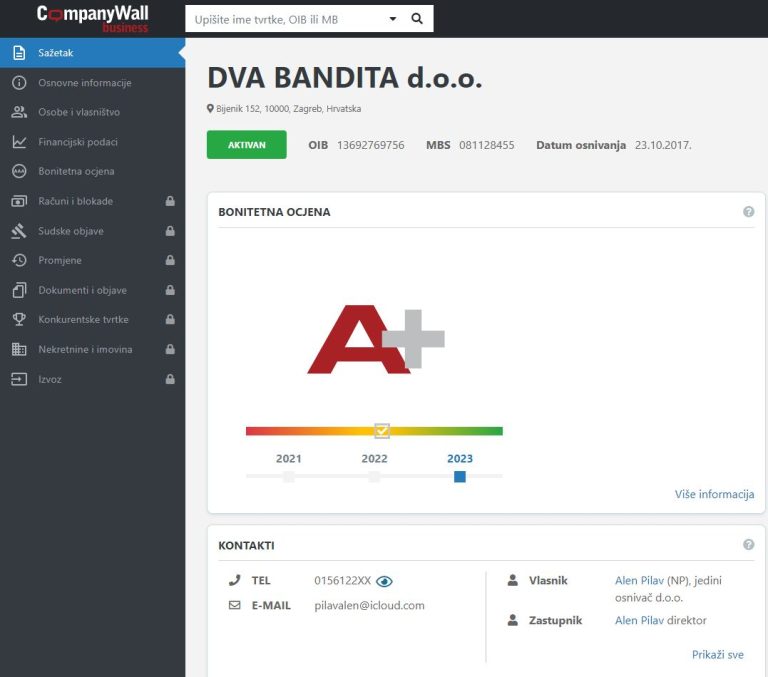Open Alen Pilav direktor link
This screenshot has width=768, height=677.
pyautogui.click(x=639, y=621)
